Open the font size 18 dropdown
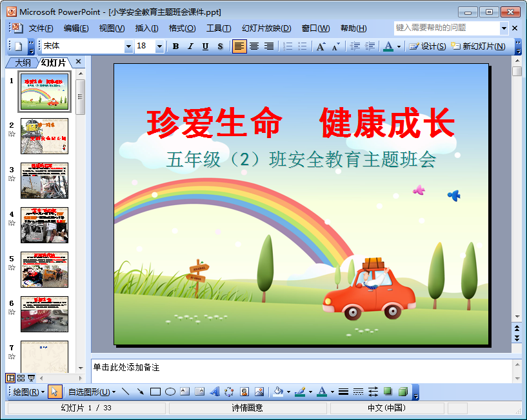This screenshot has height=420, width=527. click(x=159, y=46)
